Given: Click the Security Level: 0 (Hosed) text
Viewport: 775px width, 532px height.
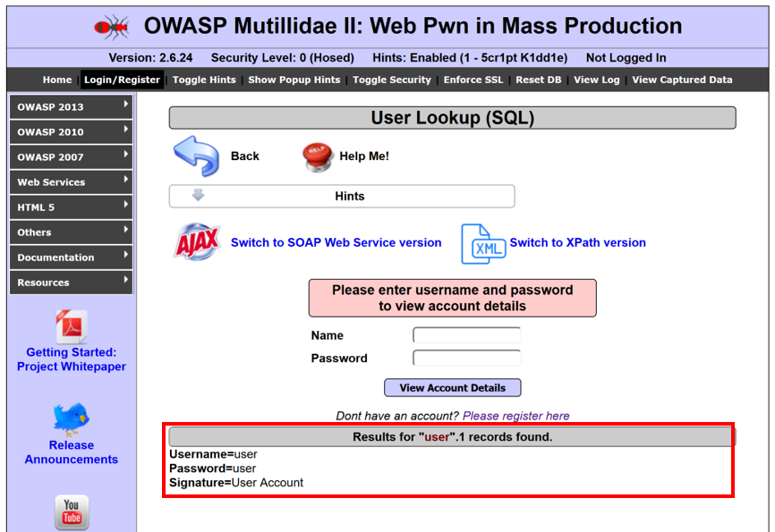Looking at the screenshot, I should (x=283, y=58).
